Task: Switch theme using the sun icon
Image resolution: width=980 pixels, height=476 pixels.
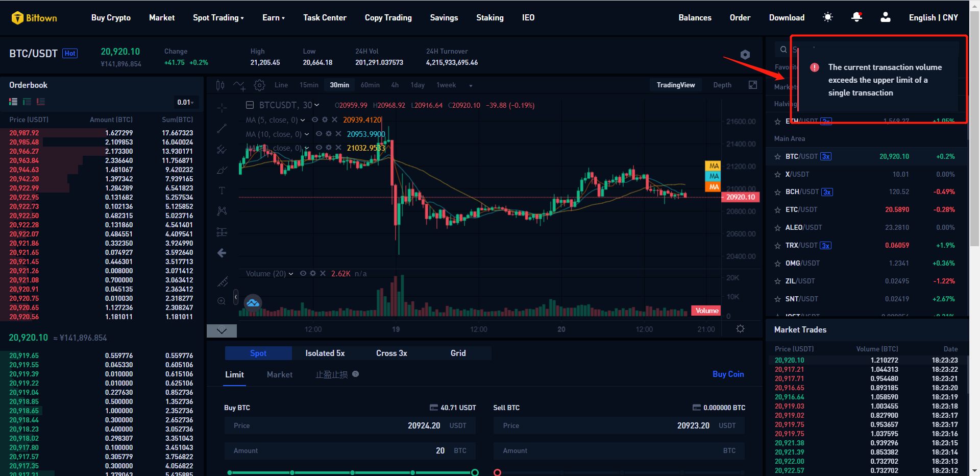Action: point(828,17)
